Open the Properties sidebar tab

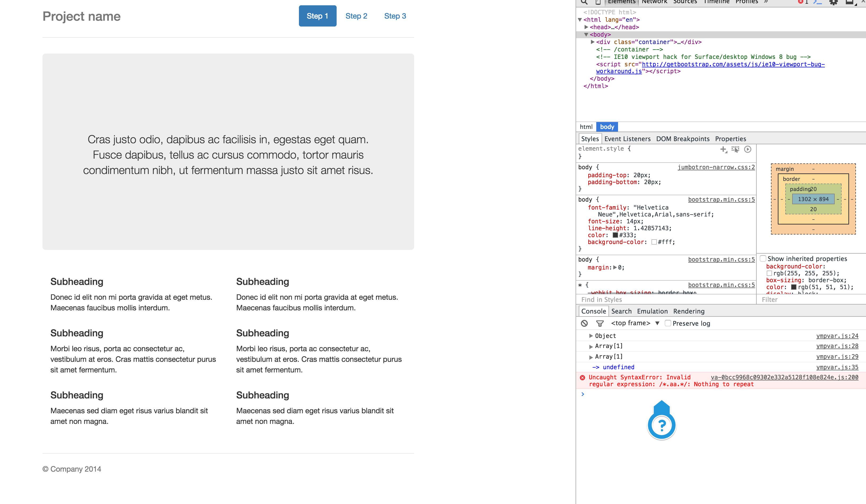[730, 139]
